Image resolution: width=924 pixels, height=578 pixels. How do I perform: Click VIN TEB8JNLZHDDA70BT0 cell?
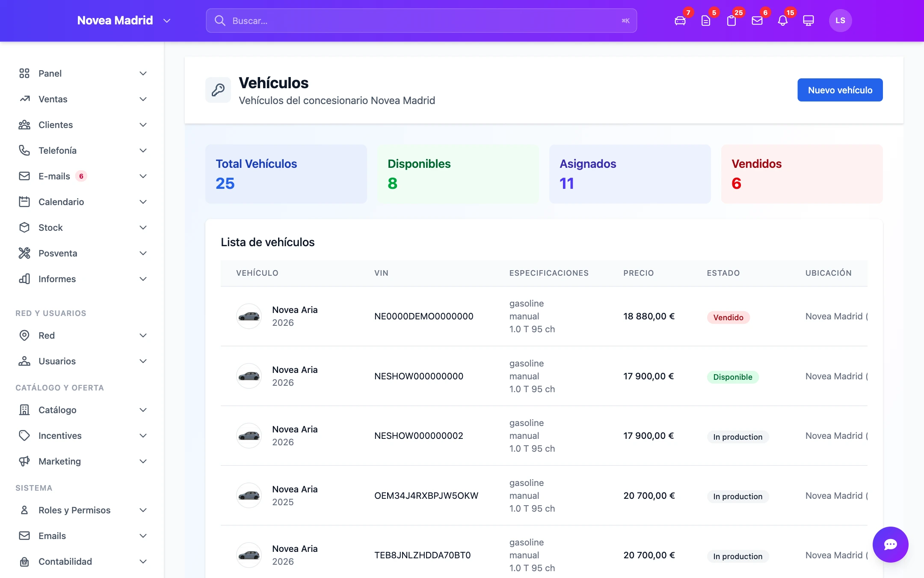pyautogui.click(x=422, y=555)
